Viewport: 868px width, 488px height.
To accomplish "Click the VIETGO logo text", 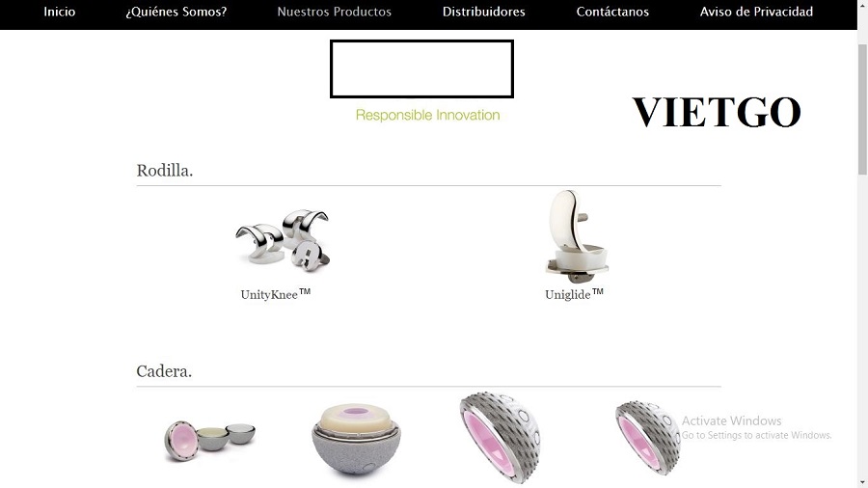I will tap(717, 112).
